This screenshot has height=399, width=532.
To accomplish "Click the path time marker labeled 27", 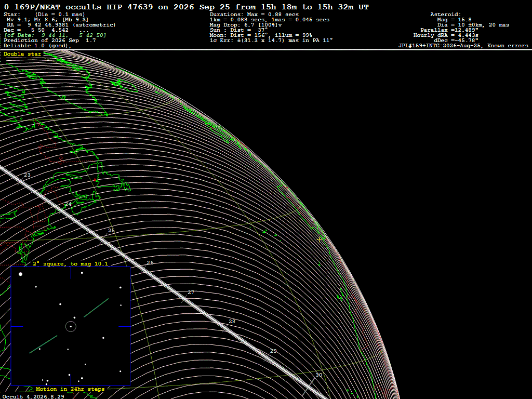I will [x=191, y=292].
